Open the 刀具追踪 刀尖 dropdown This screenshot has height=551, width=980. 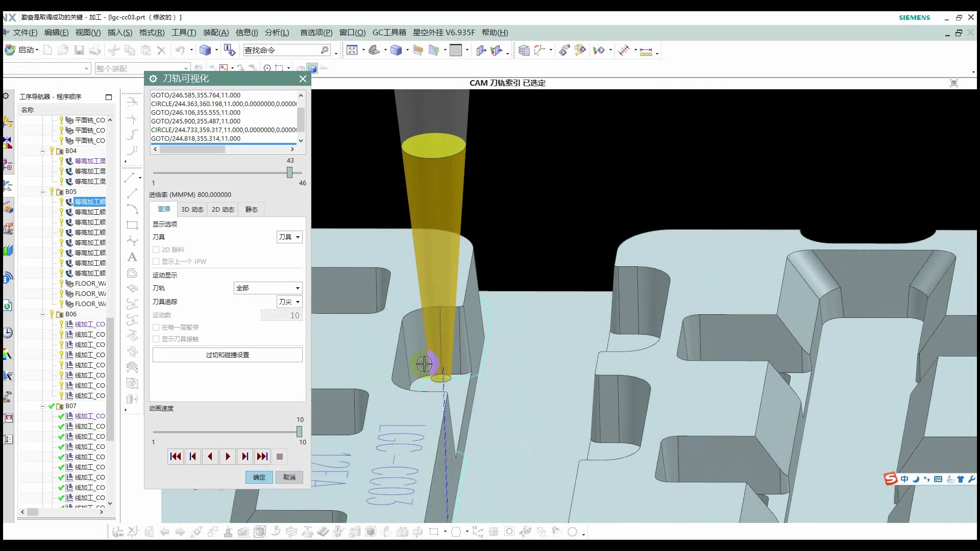(x=289, y=302)
